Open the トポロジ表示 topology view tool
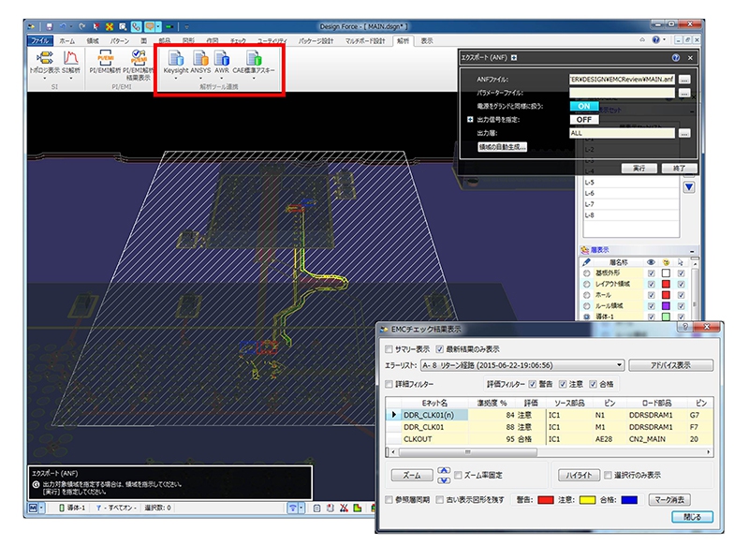 coord(44,62)
